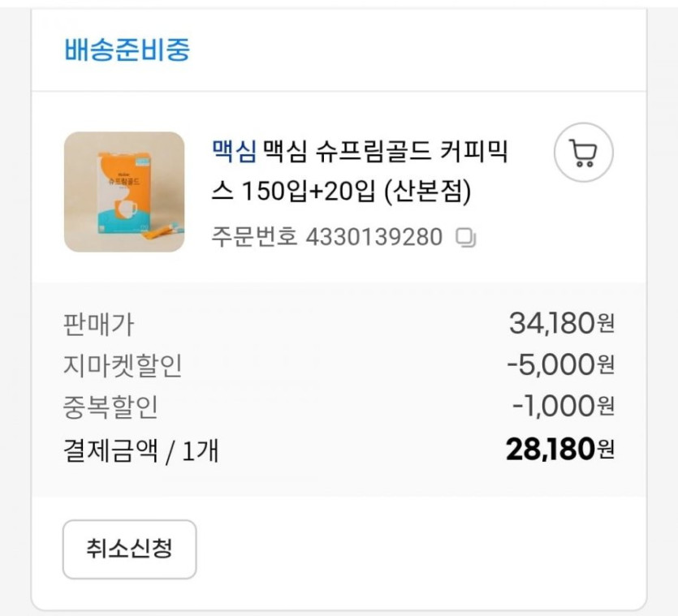The image size is (678, 616).
Task: Open the 맥심 brand link
Action: coord(234,150)
